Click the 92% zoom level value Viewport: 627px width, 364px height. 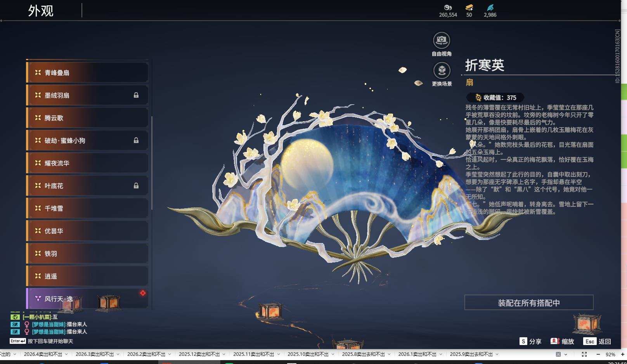[x=610, y=354]
